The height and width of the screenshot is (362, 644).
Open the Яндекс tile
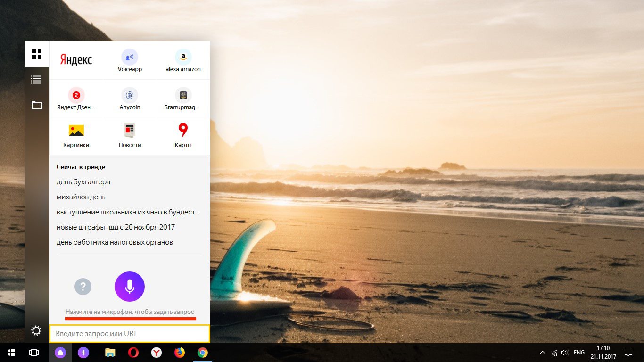(x=76, y=60)
